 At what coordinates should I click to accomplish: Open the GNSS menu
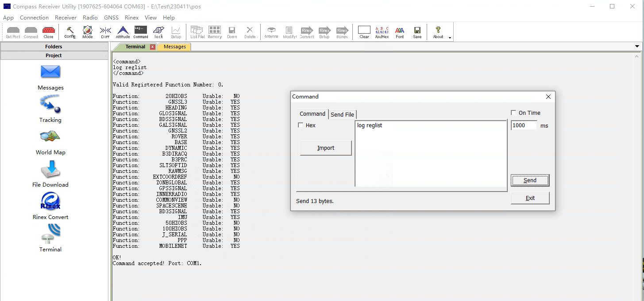click(111, 18)
